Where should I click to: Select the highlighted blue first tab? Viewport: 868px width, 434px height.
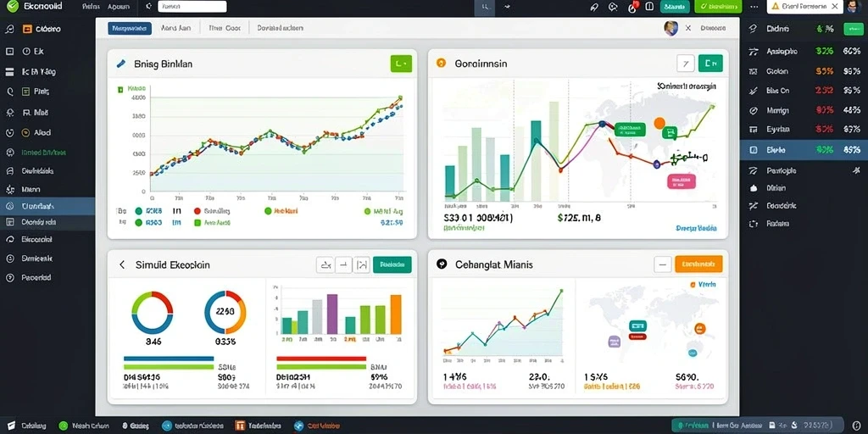click(x=130, y=28)
